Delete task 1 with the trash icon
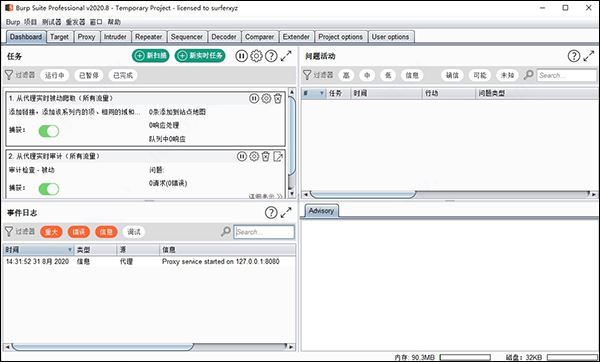This screenshot has width=600, height=362. click(x=278, y=98)
